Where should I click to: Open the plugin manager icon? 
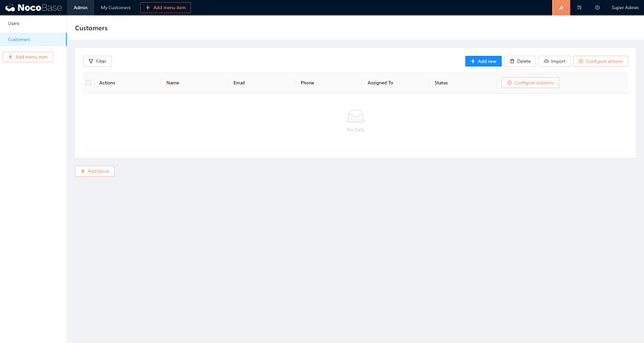tap(579, 7)
